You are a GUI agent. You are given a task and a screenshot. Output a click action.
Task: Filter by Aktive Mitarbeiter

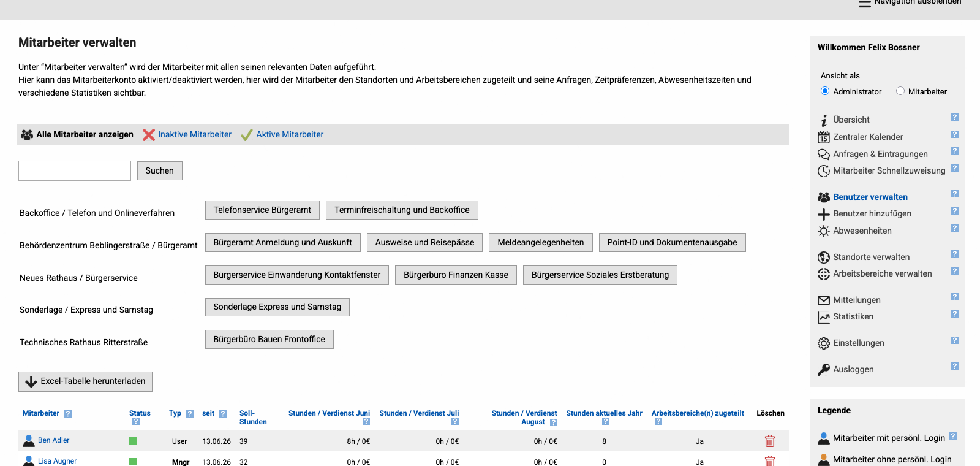coord(290,135)
